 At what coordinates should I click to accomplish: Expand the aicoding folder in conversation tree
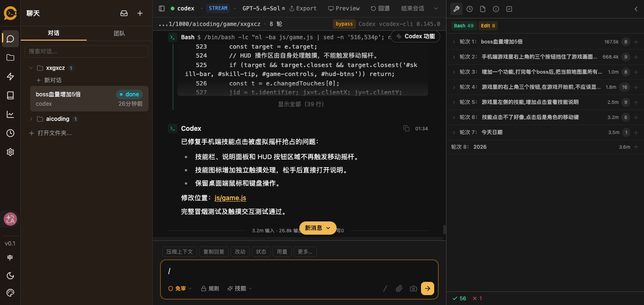coord(31,119)
